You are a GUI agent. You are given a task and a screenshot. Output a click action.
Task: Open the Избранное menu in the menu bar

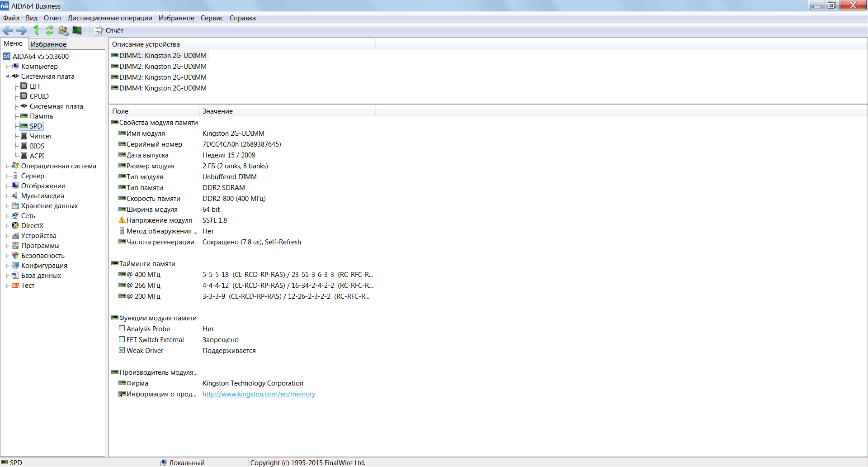176,18
